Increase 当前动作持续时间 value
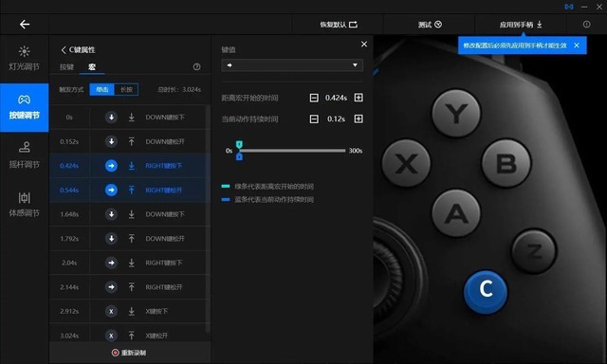Viewport: 607px width, 364px height. pyautogui.click(x=359, y=118)
